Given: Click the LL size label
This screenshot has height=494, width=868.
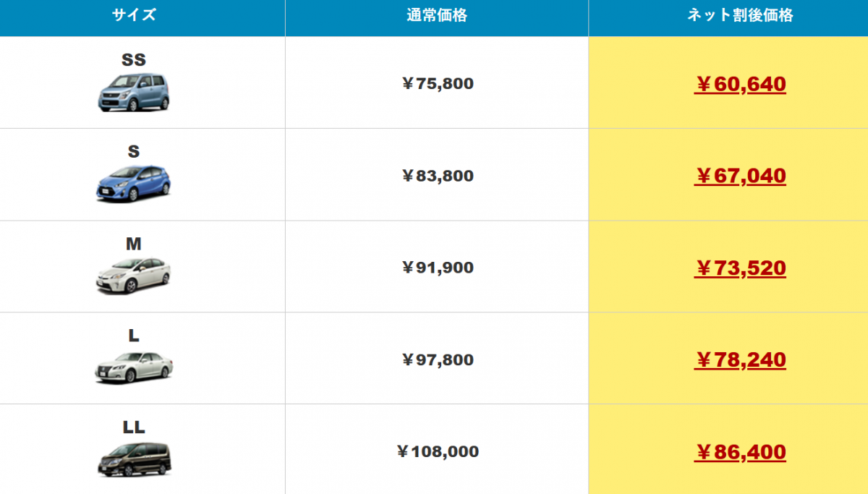Looking at the screenshot, I should pos(134,427).
